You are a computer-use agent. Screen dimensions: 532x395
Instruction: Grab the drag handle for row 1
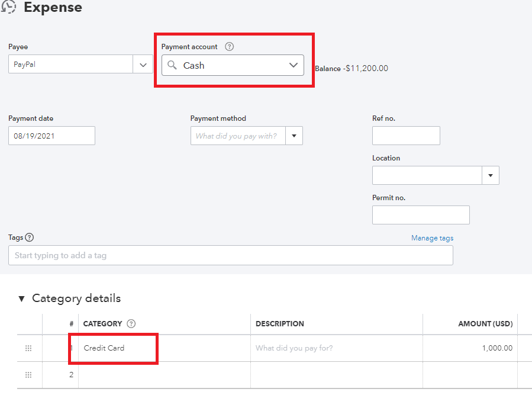(x=28, y=348)
